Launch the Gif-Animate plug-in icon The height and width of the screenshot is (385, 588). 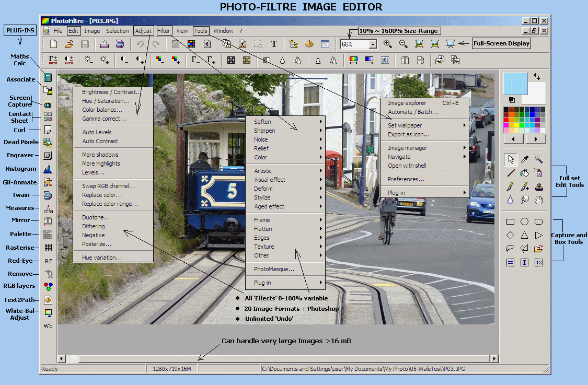point(48,182)
